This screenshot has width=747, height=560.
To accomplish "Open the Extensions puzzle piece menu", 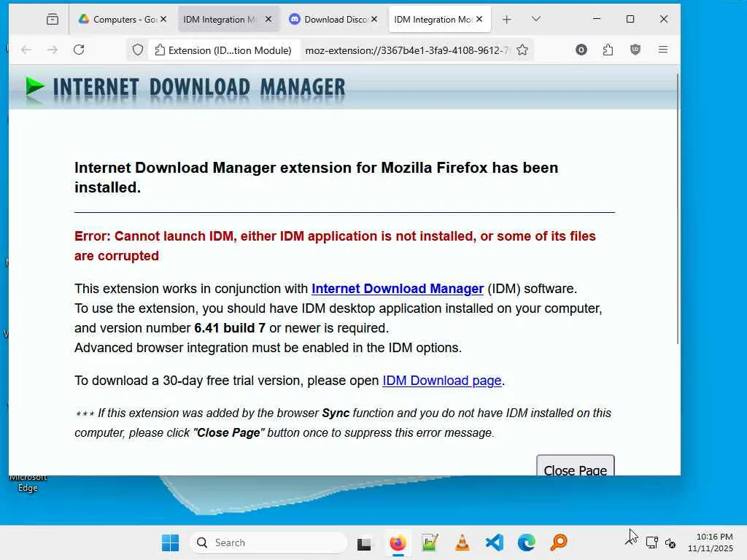I will pyautogui.click(x=608, y=50).
